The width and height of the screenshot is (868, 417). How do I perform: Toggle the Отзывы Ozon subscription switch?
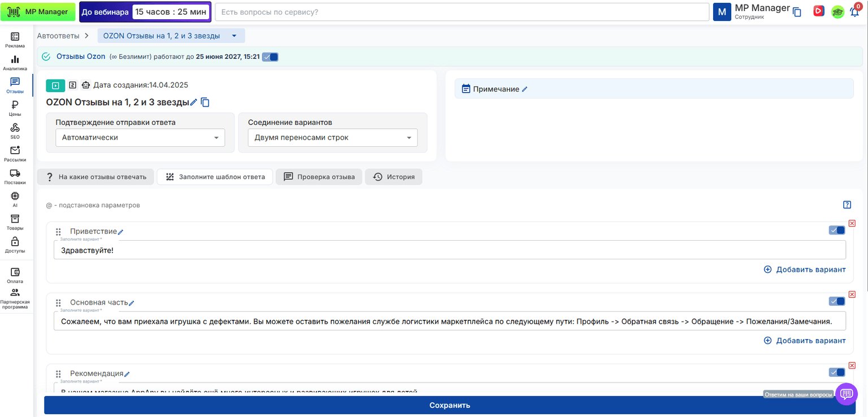[270, 57]
